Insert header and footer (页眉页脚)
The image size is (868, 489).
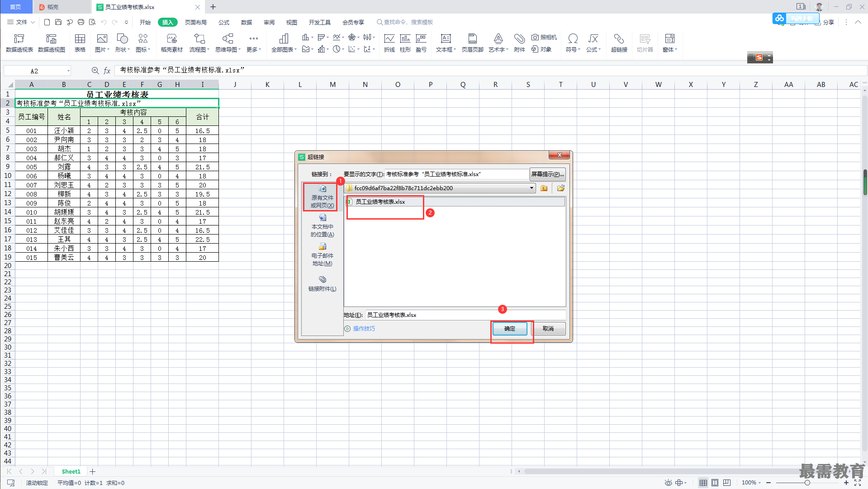click(473, 43)
